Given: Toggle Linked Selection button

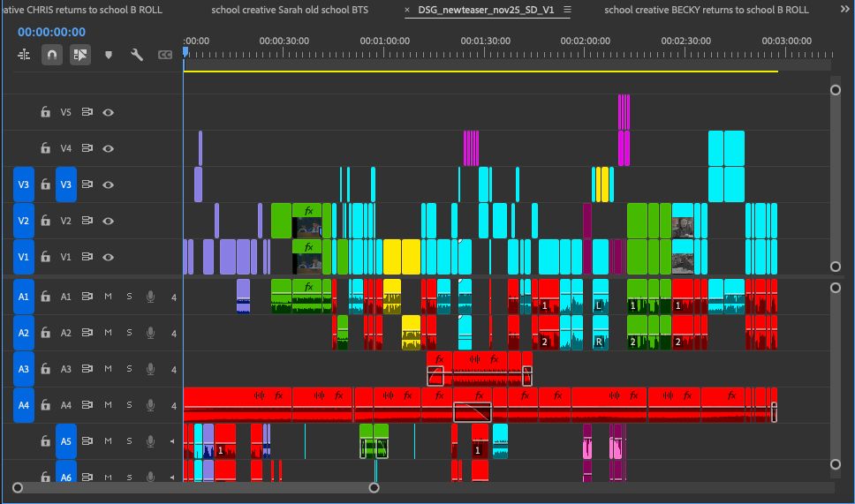Looking at the screenshot, I should click(80, 55).
